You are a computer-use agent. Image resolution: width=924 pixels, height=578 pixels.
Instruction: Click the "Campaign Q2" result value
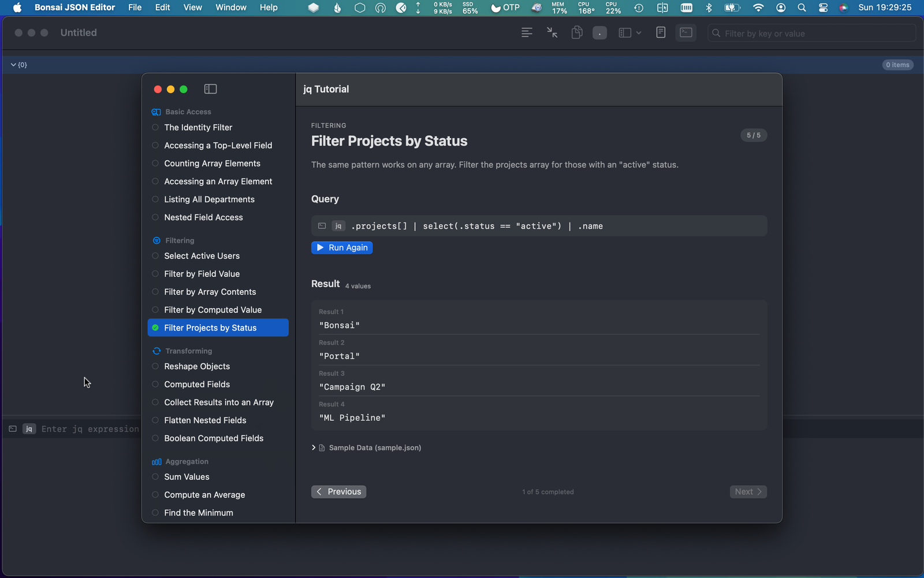point(352,387)
